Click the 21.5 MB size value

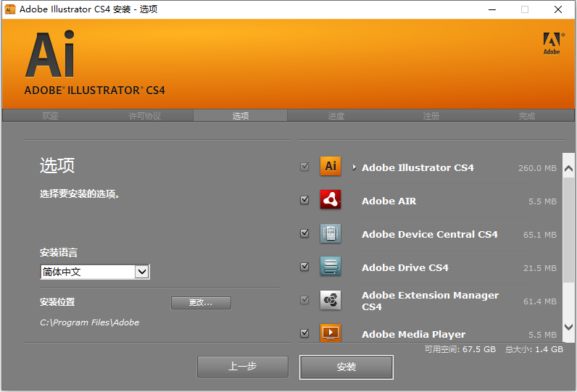click(x=540, y=268)
